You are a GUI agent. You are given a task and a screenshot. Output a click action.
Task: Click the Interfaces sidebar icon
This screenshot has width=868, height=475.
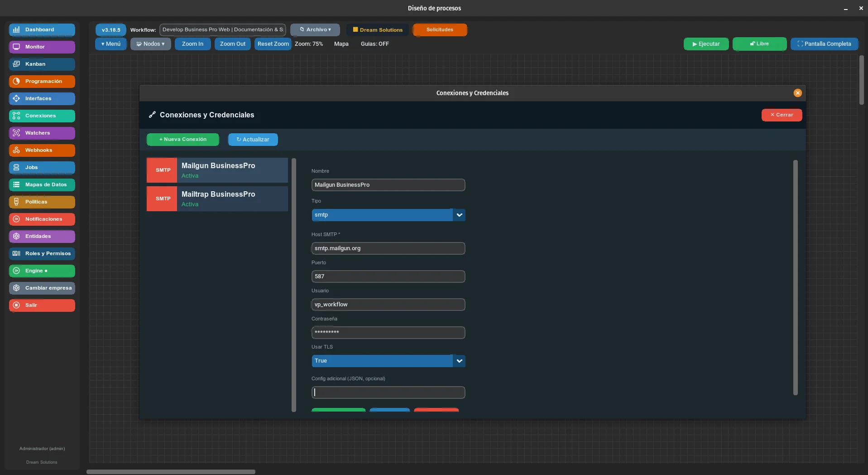click(x=16, y=98)
